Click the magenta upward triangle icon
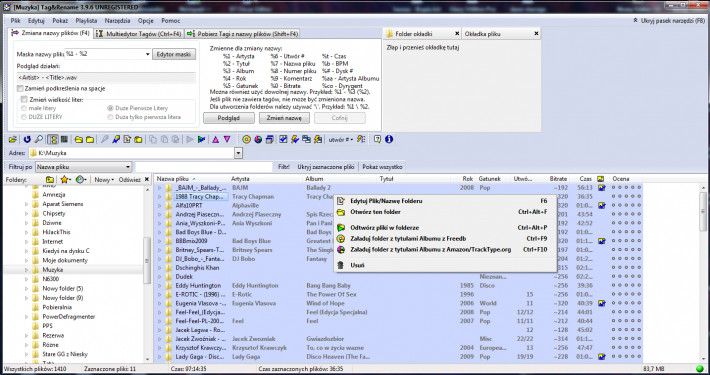The image size is (710, 375). pyautogui.click(x=216, y=139)
